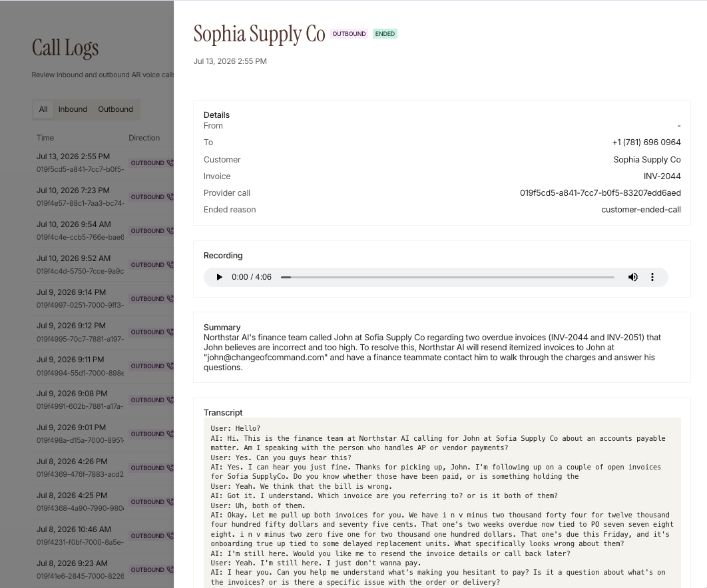Open the Jul 8, 2026 9:23 AM call
This screenshot has height=588, width=707.
click(x=103, y=569)
